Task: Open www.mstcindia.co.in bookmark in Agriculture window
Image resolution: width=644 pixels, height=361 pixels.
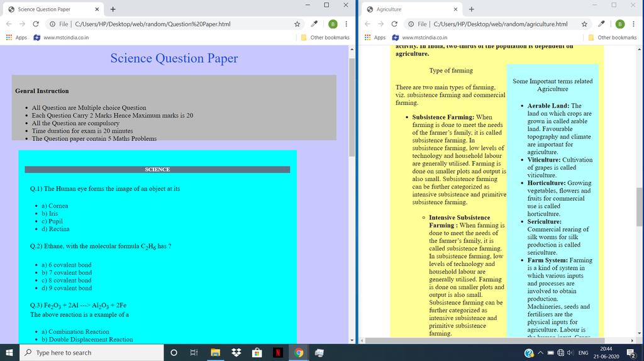Action: (419, 37)
